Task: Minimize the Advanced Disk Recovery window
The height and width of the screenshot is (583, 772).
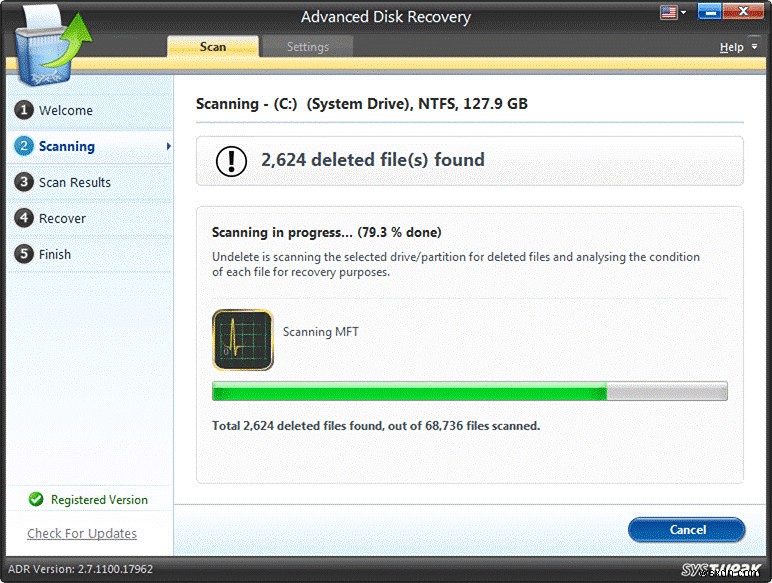Action: pos(709,12)
